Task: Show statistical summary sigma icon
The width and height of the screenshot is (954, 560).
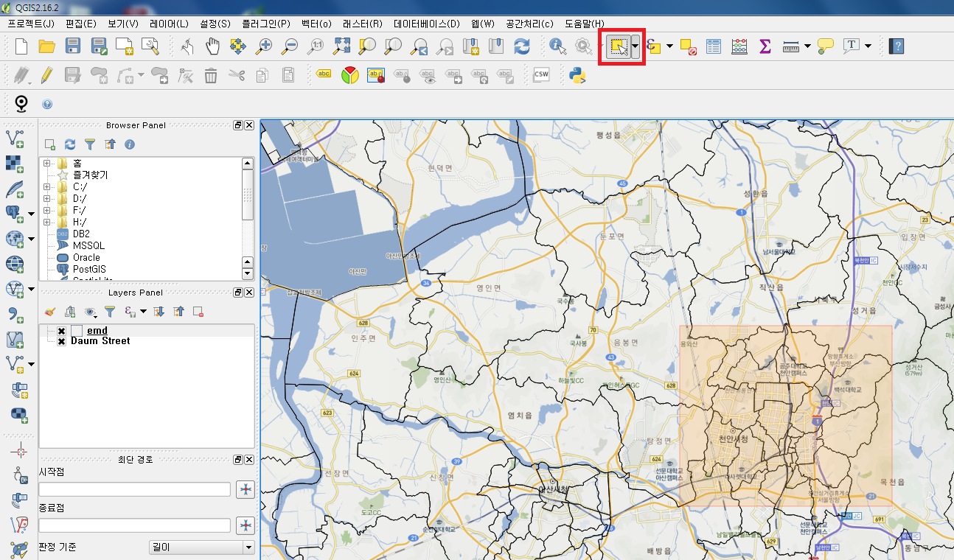Action: coord(765,46)
